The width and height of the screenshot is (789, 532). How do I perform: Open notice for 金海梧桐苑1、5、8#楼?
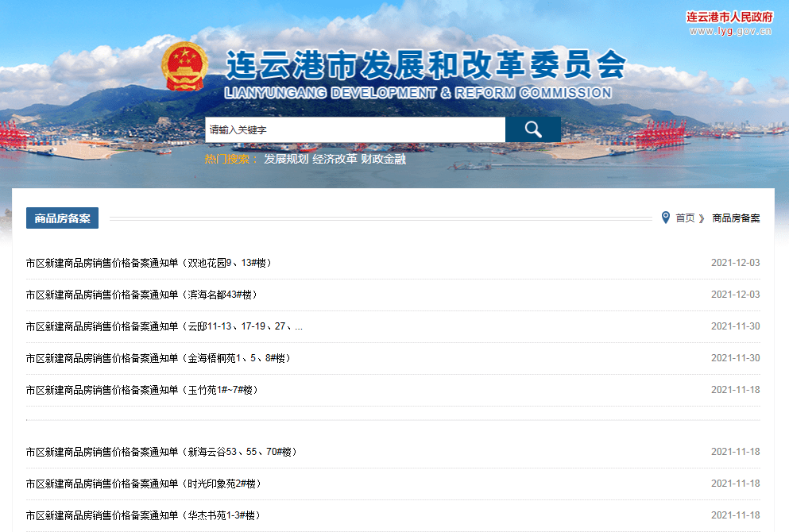click(158, 358)
